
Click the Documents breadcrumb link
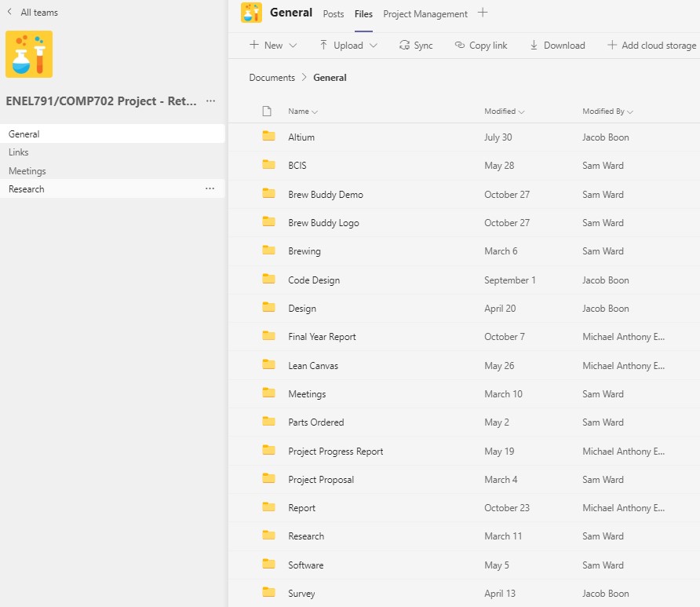pos(272,78)
